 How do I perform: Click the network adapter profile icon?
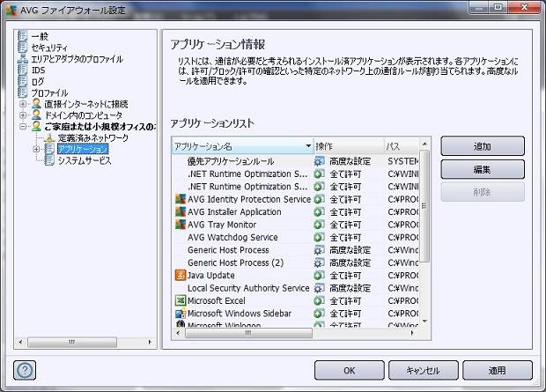click(23, 58)
